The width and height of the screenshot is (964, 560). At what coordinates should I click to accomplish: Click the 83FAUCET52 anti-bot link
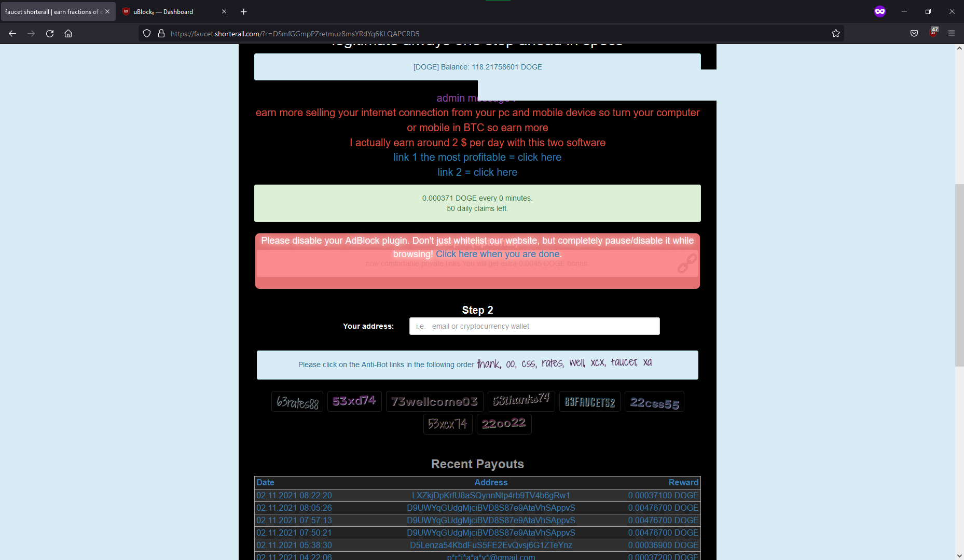coord(589,401)
